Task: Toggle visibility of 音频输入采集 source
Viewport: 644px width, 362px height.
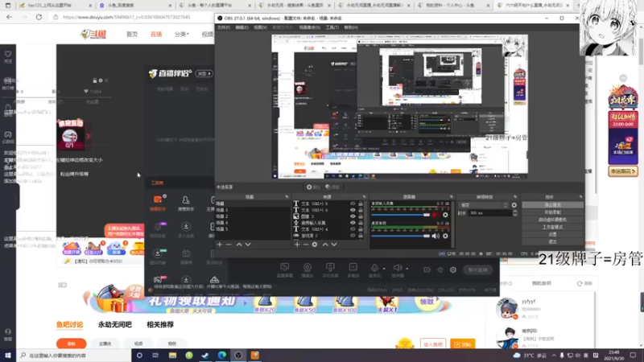Action: 353,223
